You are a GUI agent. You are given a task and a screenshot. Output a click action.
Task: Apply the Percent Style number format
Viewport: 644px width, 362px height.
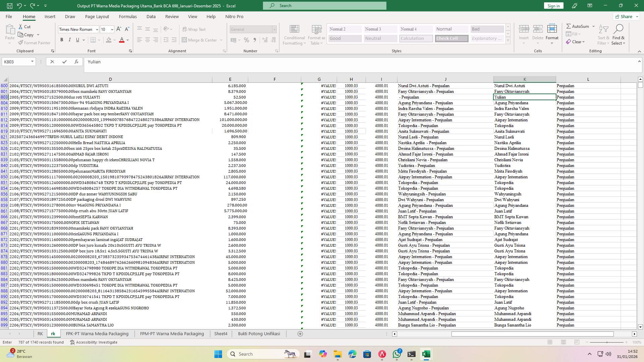247,40
